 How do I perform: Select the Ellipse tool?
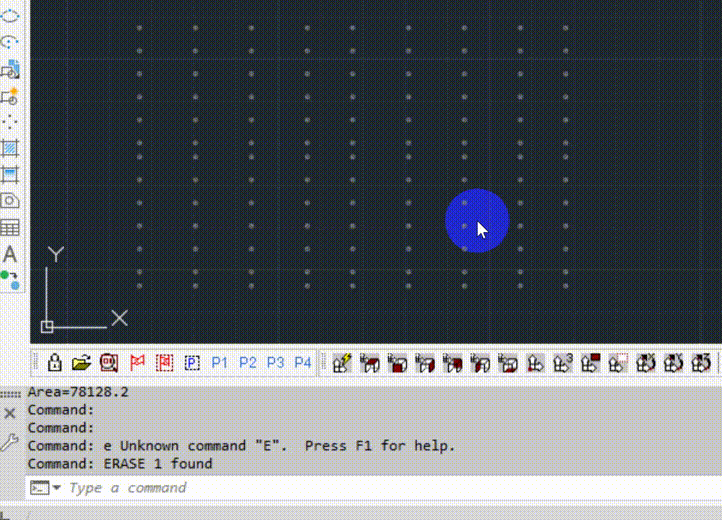click(x=10, y=16)
